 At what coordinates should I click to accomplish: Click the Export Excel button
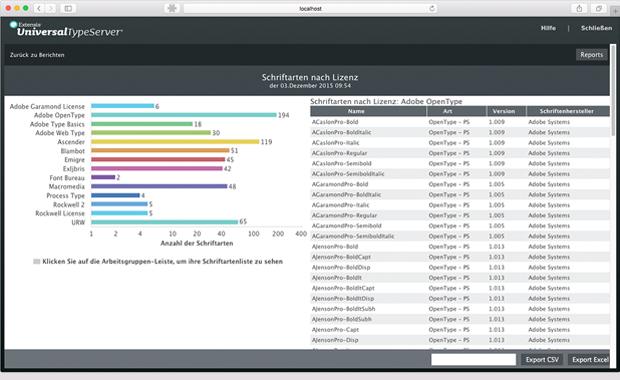point(590,359)
